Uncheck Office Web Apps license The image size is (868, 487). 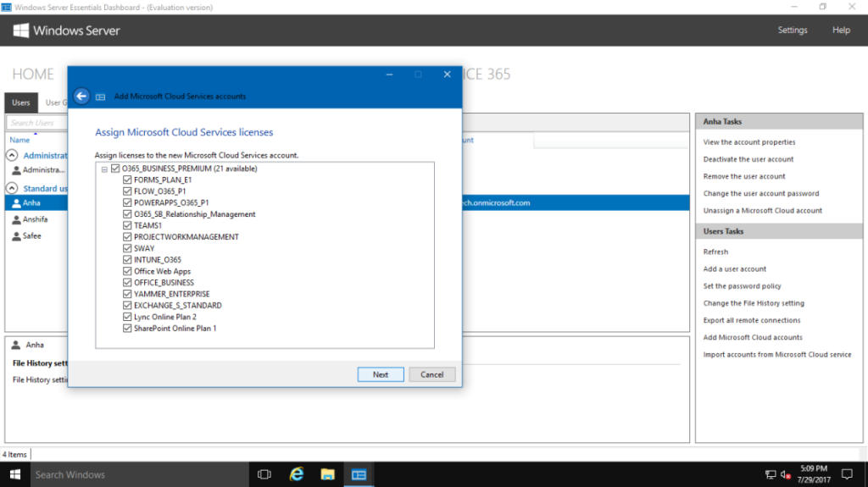pyautogui.click(x=127, y=271)
